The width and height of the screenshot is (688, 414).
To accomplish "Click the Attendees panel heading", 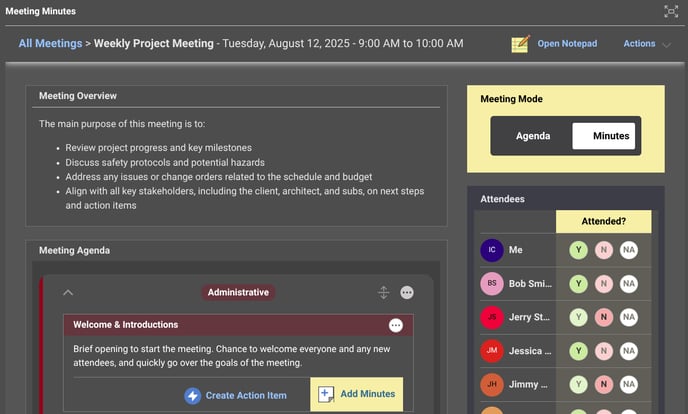I will [502, 199].
